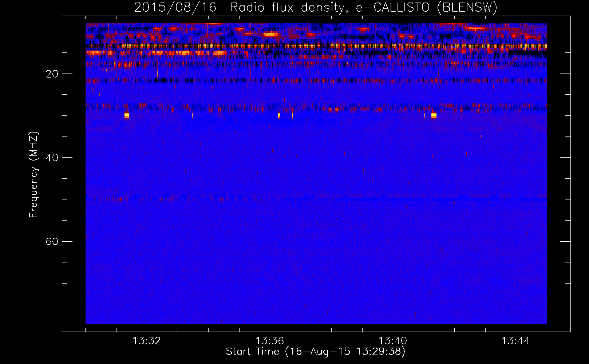
Task: Click the bright yellow burst near 13:41 at 30 MHz
Action: [x=434, y=115]
